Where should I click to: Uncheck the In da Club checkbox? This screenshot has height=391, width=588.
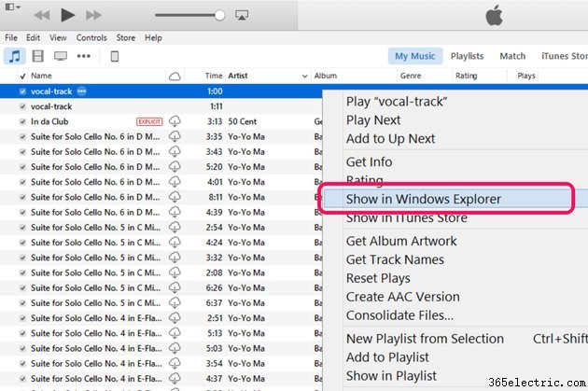(x=22, y=121)
